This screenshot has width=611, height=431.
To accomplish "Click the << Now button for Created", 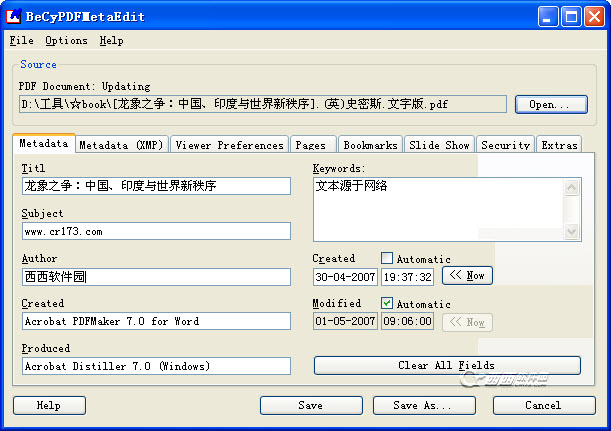I will tap(467, 276).
